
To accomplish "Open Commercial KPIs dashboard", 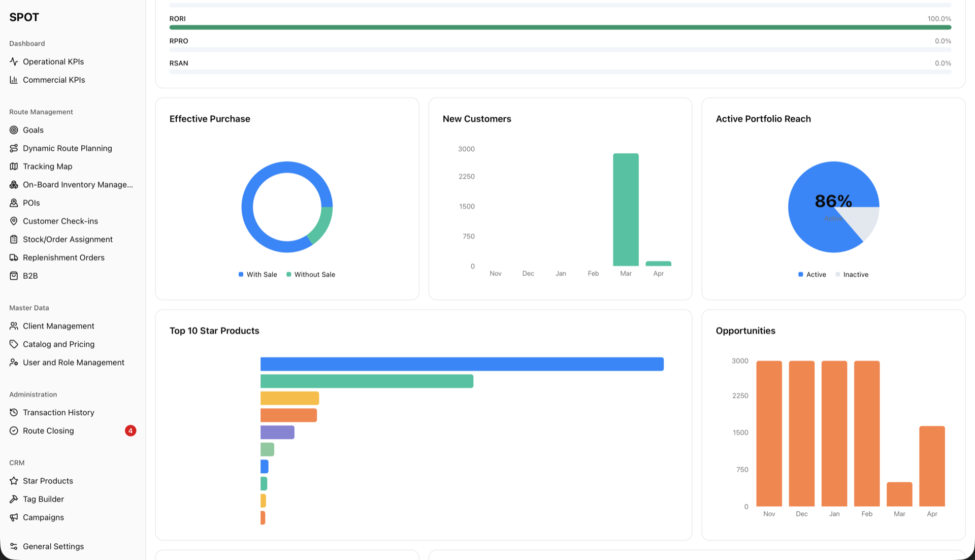I will coord(54,80).
